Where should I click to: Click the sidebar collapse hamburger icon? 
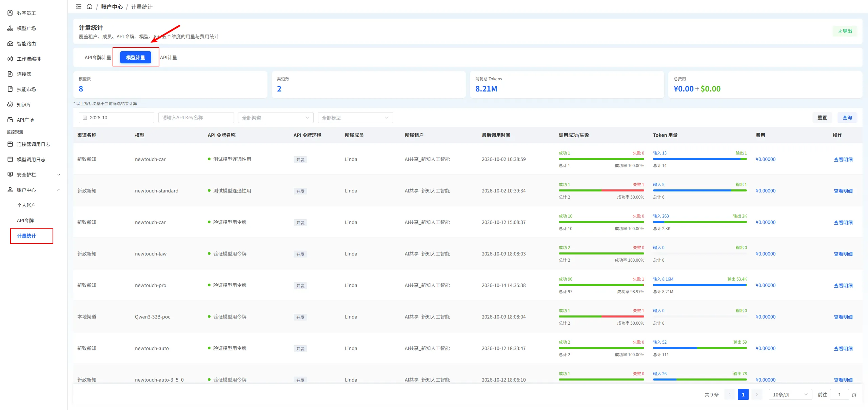(79, 6)
